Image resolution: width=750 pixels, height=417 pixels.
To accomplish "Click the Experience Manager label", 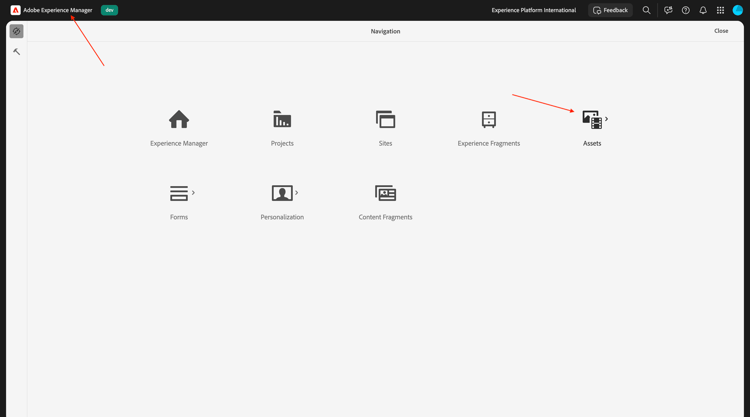I will [179, 143].
